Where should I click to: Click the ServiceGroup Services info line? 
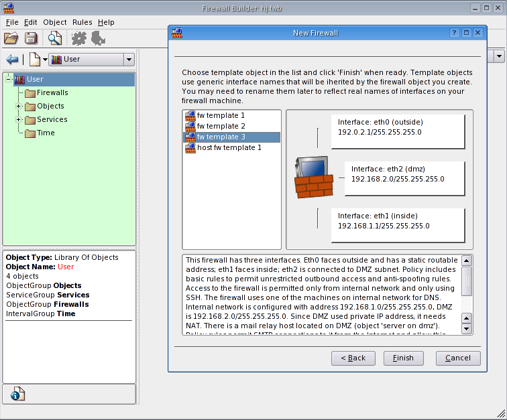tap(48, 295)
